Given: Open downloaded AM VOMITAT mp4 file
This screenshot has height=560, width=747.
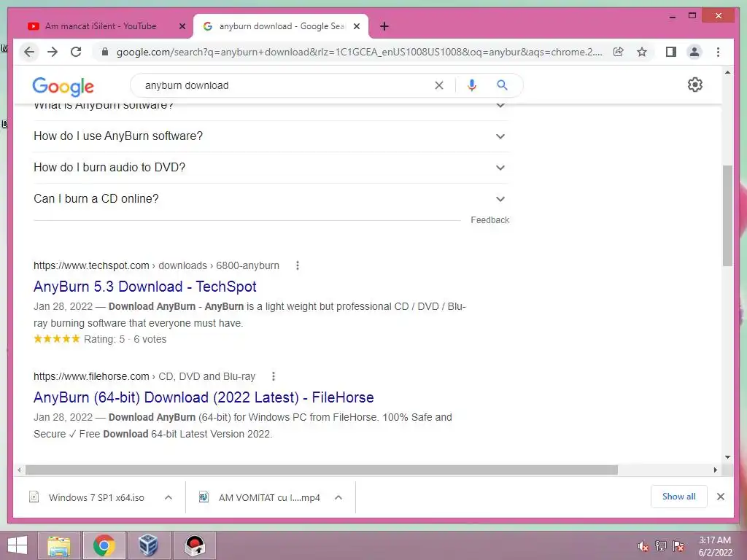Looking at the screenshot, I should [x=269, y=497].
